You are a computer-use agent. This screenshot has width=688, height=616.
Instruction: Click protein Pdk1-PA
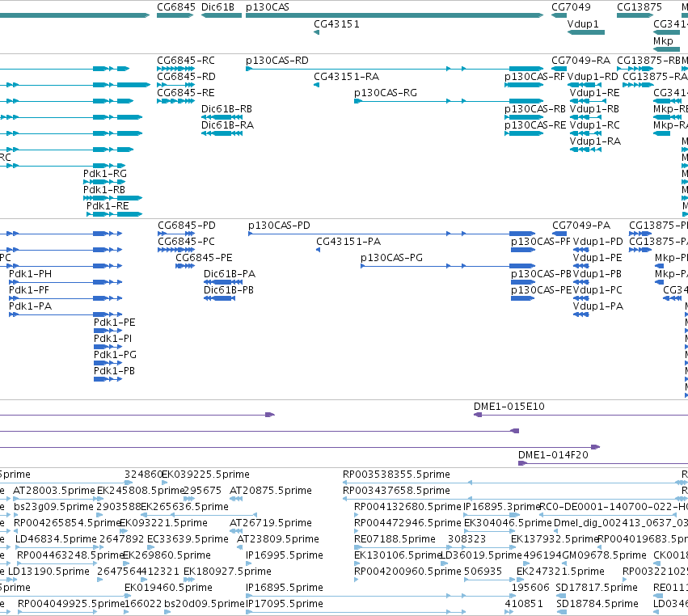[x=30, y=306]
